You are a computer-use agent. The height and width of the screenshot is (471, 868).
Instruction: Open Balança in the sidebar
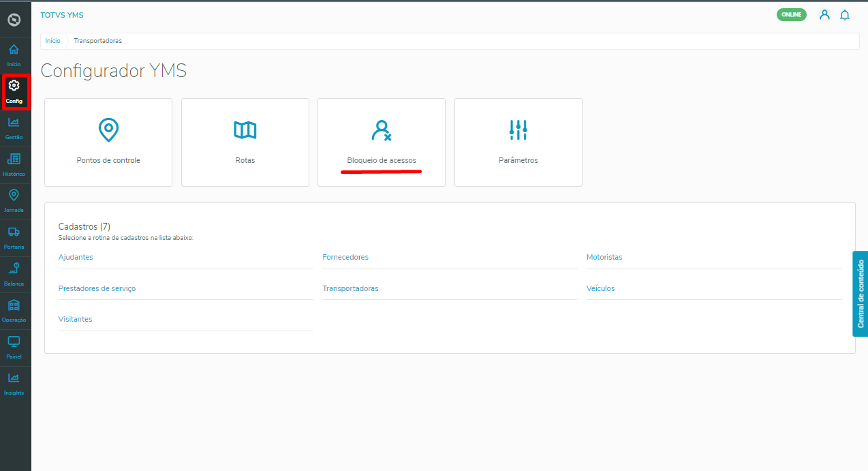[14, 275]
